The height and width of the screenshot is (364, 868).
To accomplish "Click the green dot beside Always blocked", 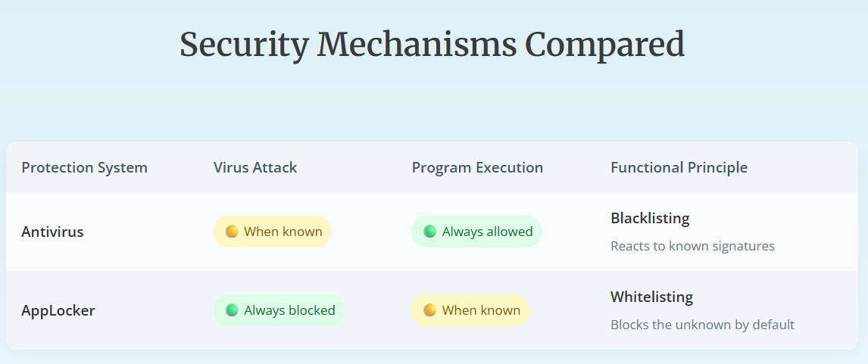I will point(232,310).
